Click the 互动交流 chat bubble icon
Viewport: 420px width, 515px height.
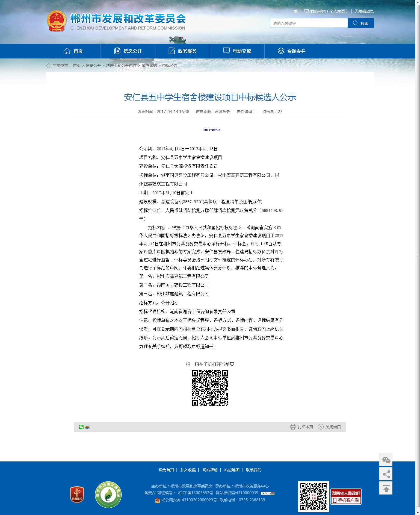226,51
